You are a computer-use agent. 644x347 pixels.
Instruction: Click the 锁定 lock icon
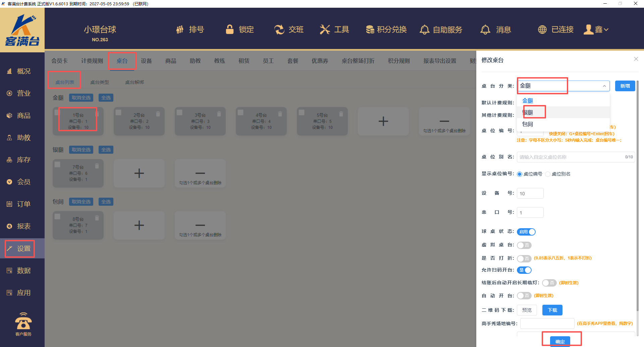pos(230,30)
